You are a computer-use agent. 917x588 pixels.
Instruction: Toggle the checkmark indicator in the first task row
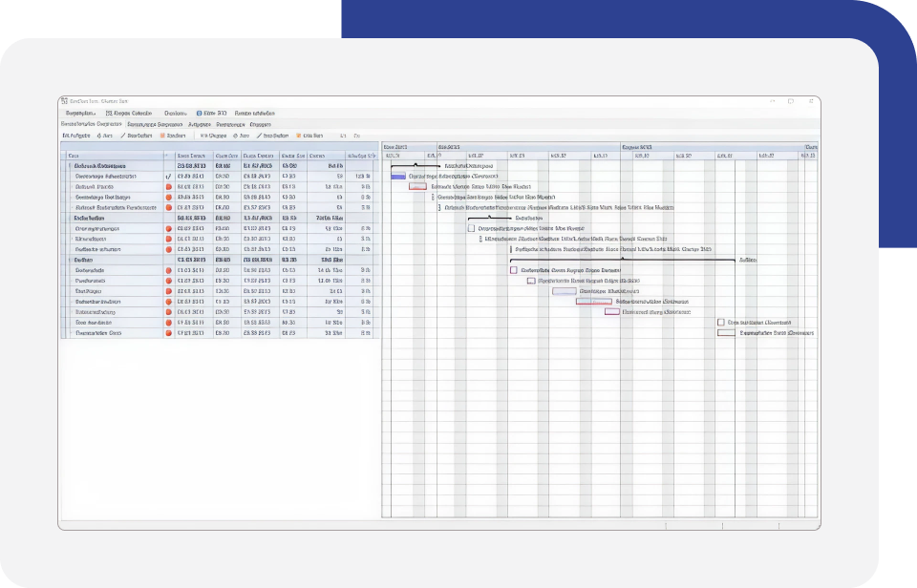(x=168, y=177)
